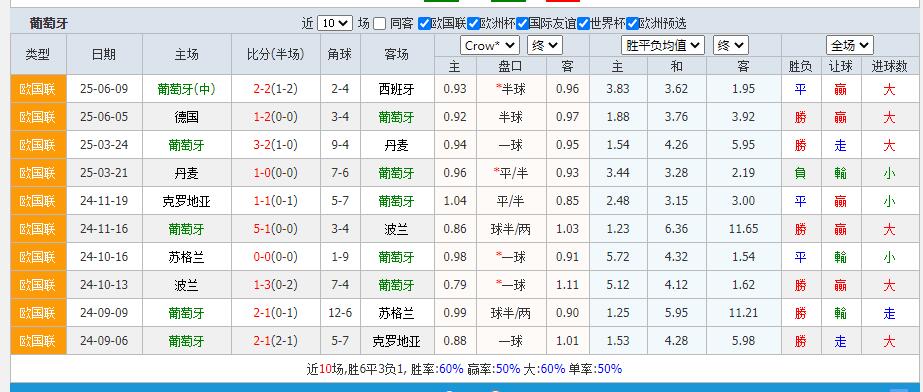The width and height of the screenshot is (923, 392).
Task: Open the recent matches count dropdown showing 10
Action: (334, 24)
